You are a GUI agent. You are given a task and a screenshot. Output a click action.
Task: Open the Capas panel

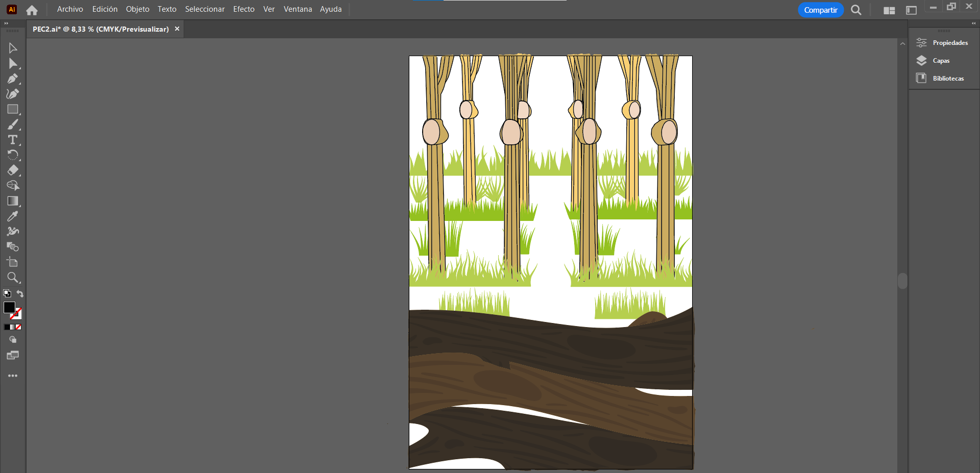(941, 61)
